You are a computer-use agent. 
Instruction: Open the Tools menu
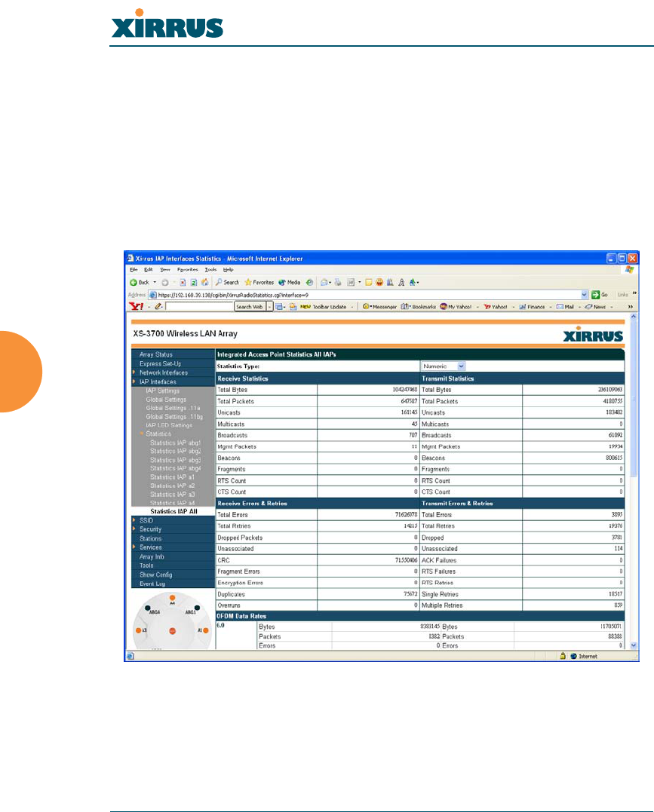click(210, 270)
